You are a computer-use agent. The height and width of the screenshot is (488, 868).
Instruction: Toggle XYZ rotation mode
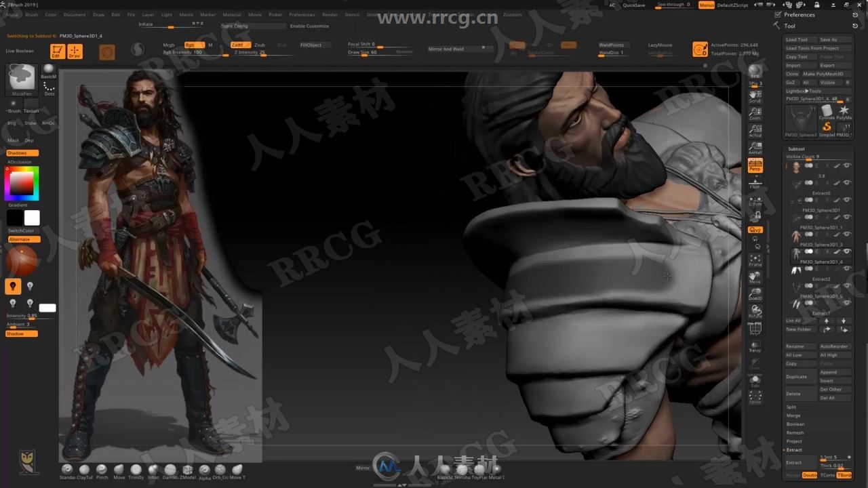[x=755, y=230]
